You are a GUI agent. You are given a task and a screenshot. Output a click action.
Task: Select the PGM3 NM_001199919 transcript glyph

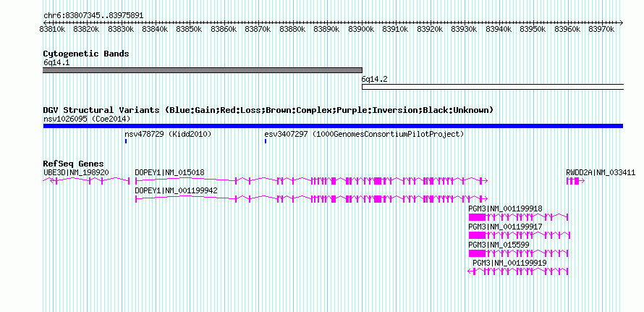coord(518,271)
